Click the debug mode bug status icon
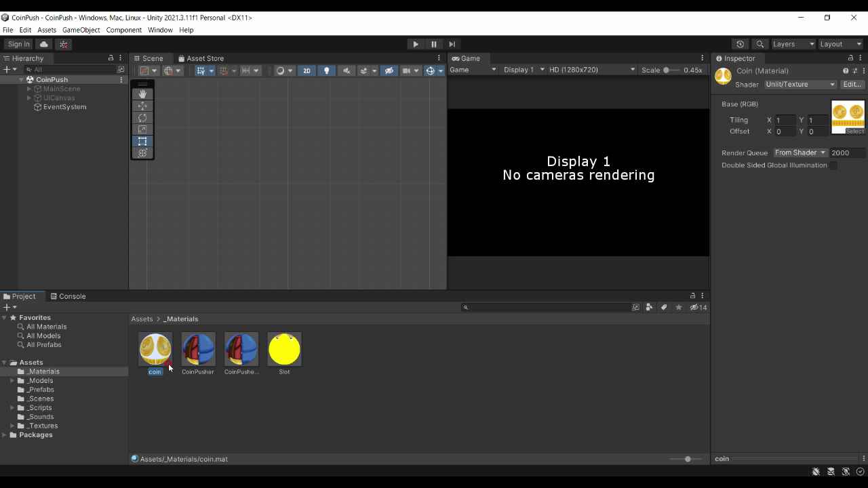Screen dimensions: 868x488 816,472
